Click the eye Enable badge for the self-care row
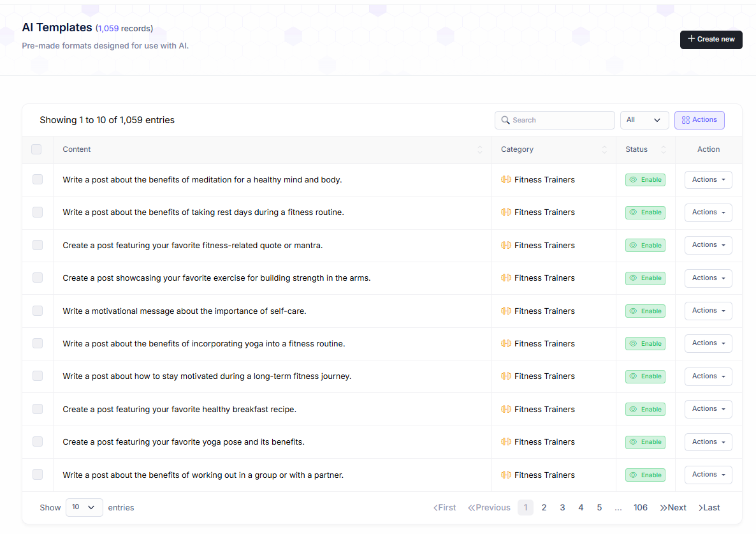The width and height of the screenshot is (756, 534). point(645,311)
